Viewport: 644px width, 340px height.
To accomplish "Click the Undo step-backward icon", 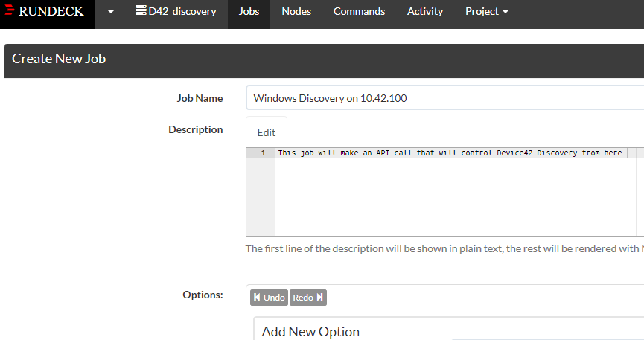I will (x=257, y=298).
